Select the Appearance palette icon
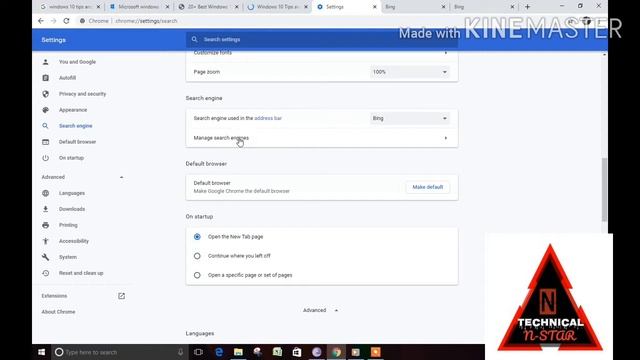Image resolution: width=640 pixels, height=360 pixels. click(45, 110)
